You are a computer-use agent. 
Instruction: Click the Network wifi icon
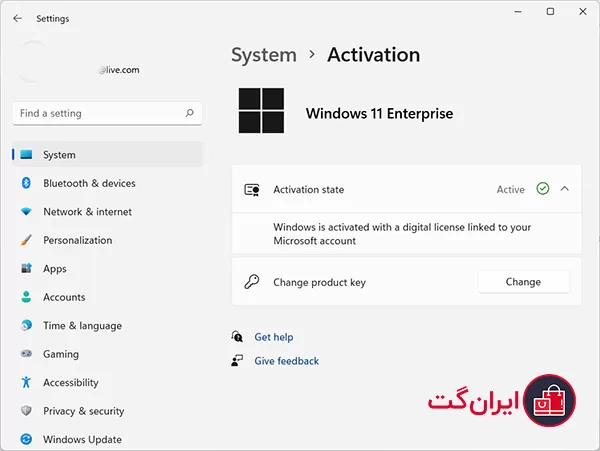pos(26,211)
